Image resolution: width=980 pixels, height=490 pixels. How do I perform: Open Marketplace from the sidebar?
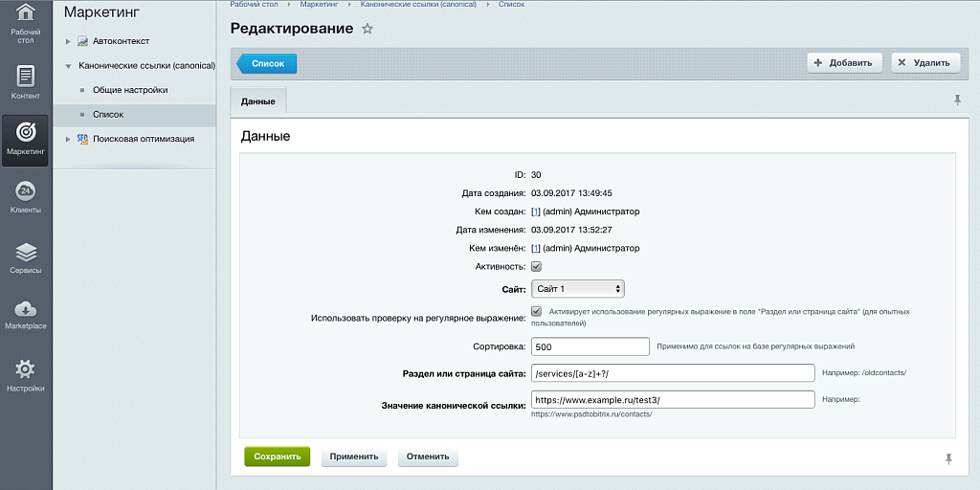pyautogui.click(x=26, y=314)
